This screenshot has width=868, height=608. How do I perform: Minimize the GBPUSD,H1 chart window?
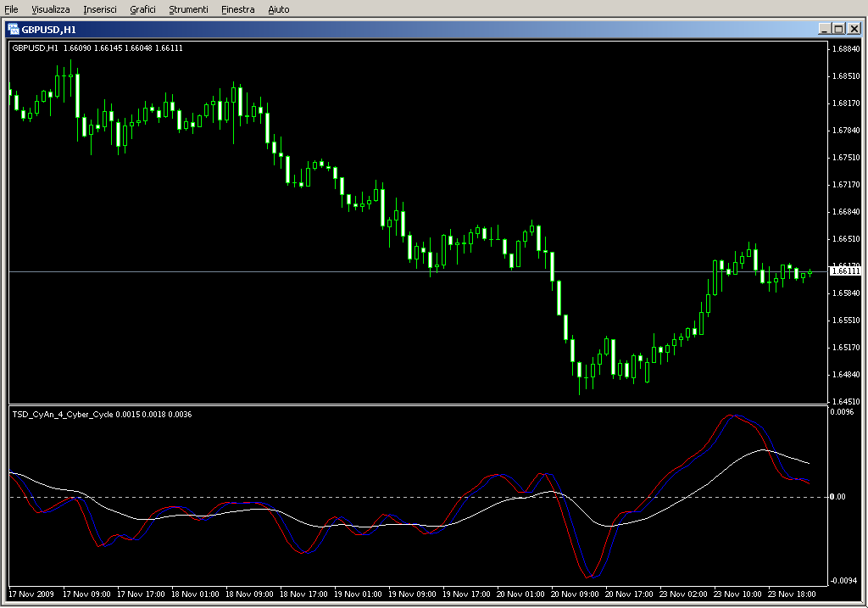pos(824,29)
